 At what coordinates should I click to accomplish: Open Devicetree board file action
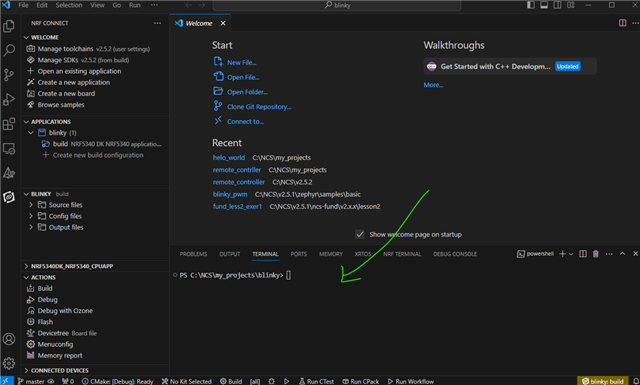point(62,333)
